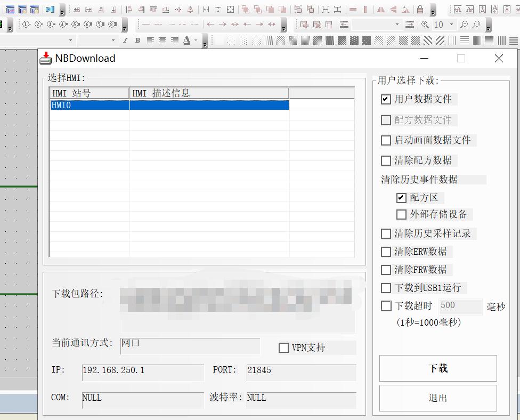Tick the 清除FRW数据 checkbox
The height and width of the screenshot is (420, 520).
pos(386,270)
